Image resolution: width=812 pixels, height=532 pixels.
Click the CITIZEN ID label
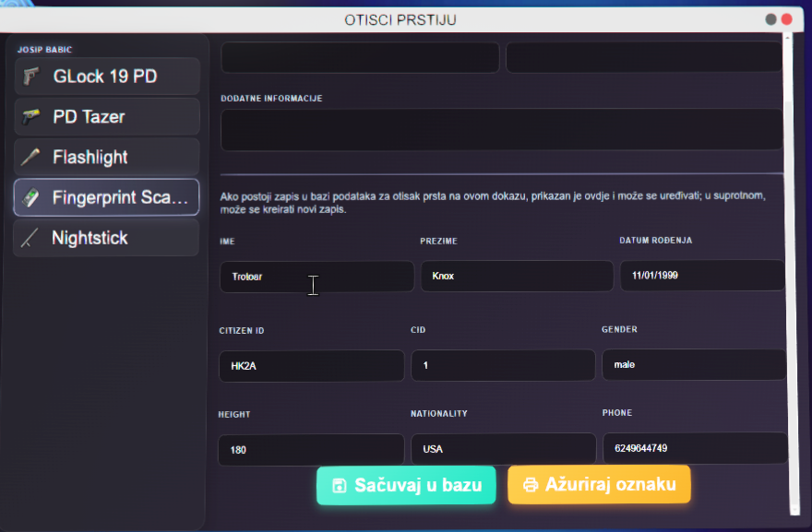(242, 331)
